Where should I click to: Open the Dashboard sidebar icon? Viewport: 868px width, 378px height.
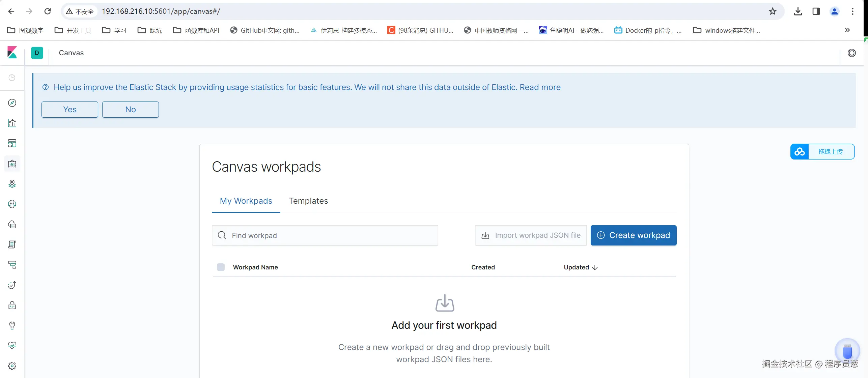(12, 143)
